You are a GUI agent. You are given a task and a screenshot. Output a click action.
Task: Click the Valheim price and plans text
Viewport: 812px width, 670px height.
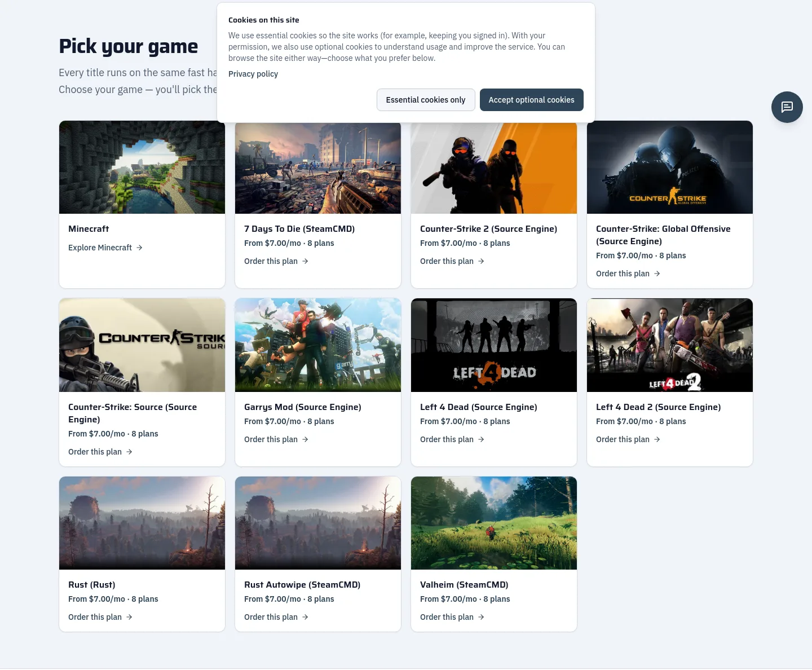click(x=465, y=599)
